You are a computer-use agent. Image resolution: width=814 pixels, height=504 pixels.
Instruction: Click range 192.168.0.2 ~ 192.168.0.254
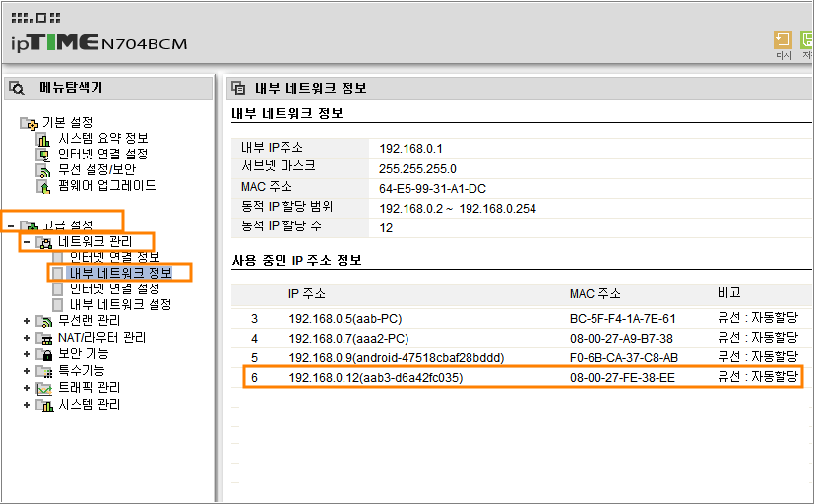(458, 208)
